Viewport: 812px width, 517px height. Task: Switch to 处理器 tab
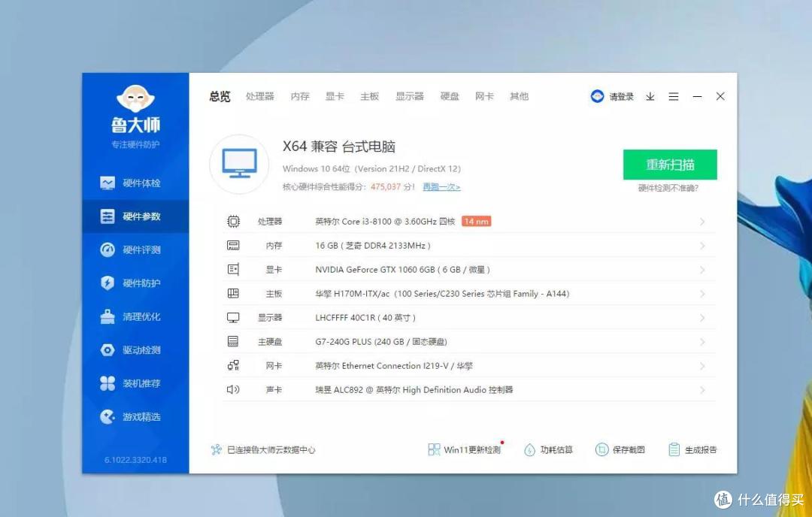pos(260,96)
